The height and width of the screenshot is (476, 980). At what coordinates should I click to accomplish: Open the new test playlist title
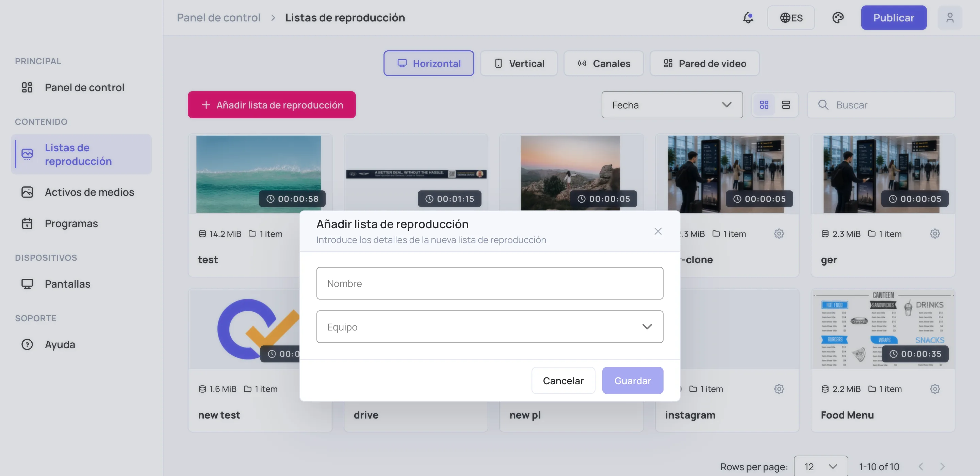coord(219,415)
